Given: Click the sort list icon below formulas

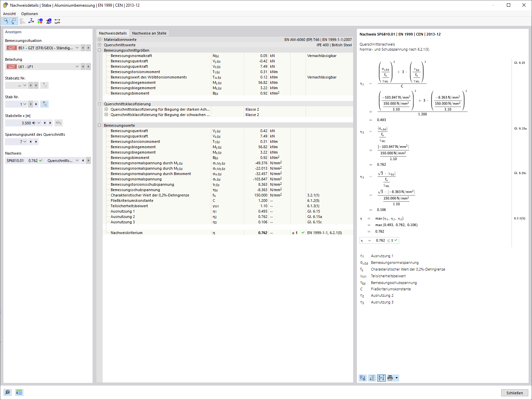Looking at the screenshot, I should point(372,378).
